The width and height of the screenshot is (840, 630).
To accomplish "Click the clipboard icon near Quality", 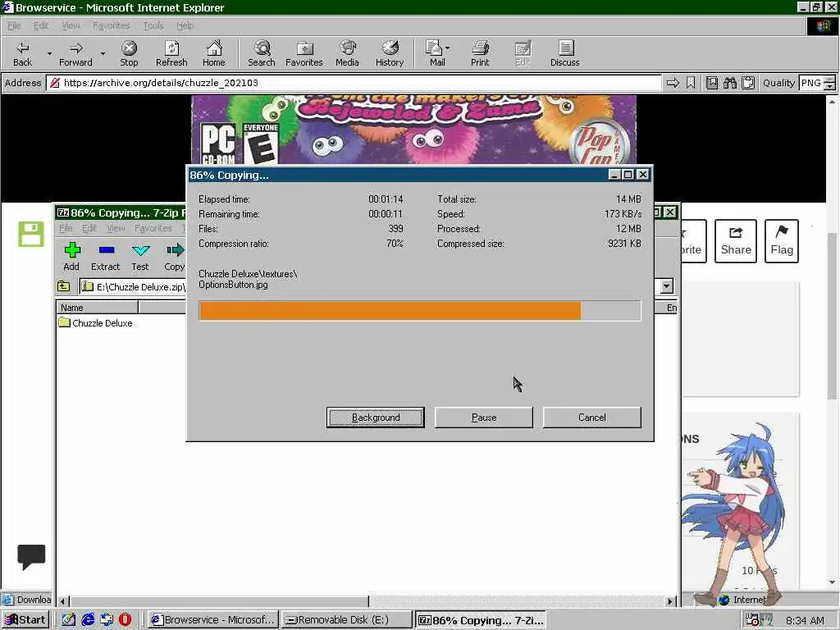I will (x=748, y=83).
